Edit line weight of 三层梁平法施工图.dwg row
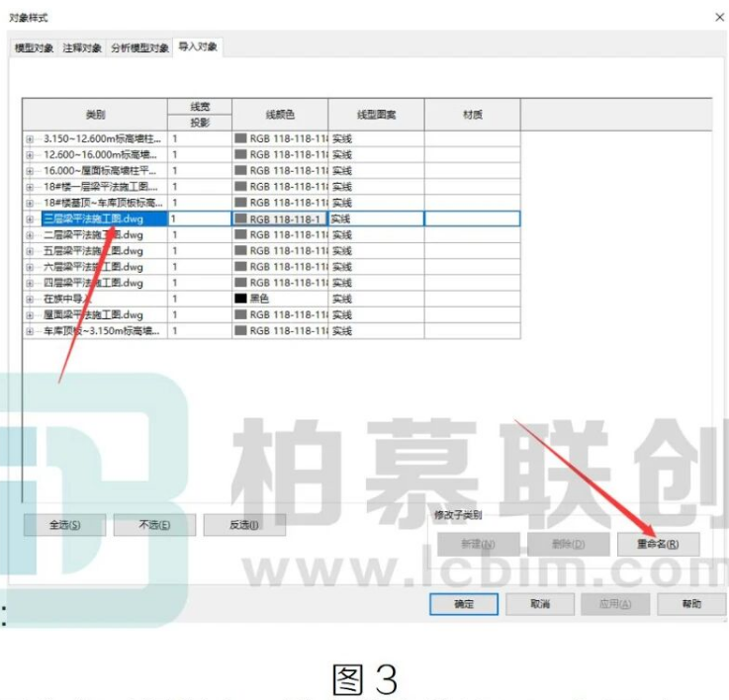Image resolution: width=729 pixels, height=700 pixels. pyautogui.click(x=200, y=219)
